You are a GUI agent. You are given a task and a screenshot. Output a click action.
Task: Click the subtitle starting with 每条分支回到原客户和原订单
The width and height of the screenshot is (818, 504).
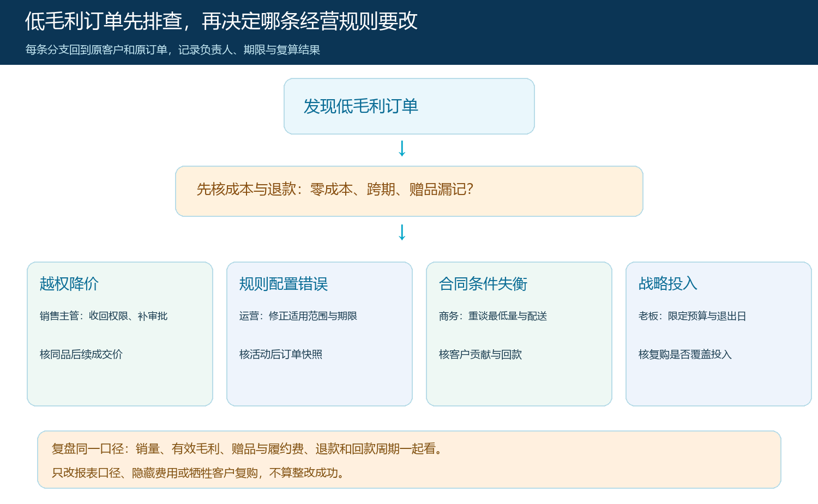click(x=172, y=50)
